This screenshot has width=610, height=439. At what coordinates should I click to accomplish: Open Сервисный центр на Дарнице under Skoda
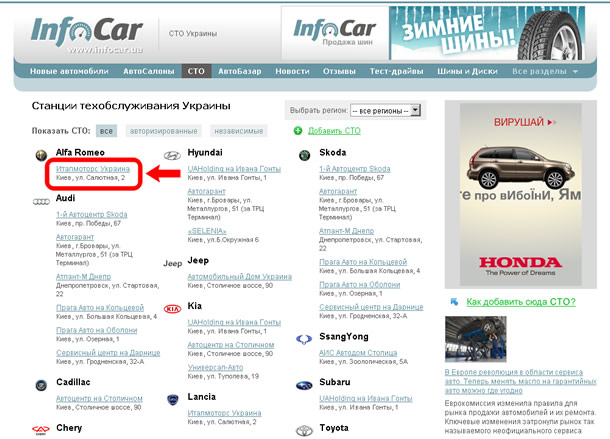[371, 307]
